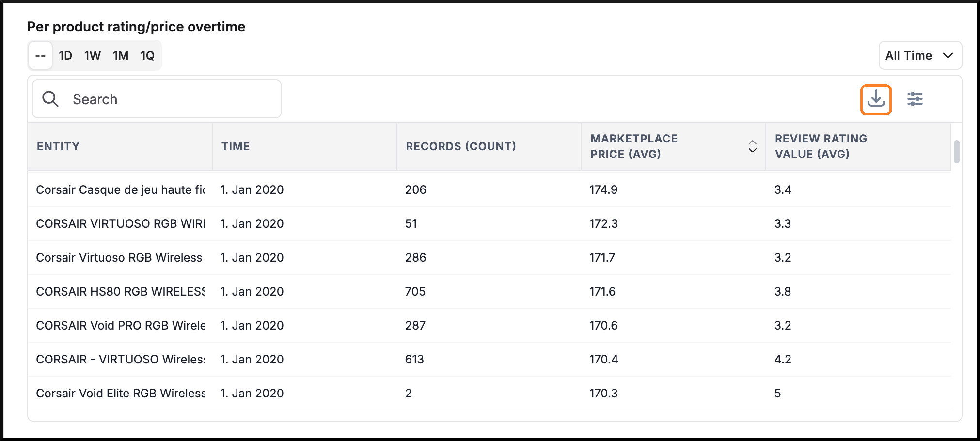Select the 1W time granularity
Image resolution: width=980 pixels, height=441 pixels.
tap(93, 55)
